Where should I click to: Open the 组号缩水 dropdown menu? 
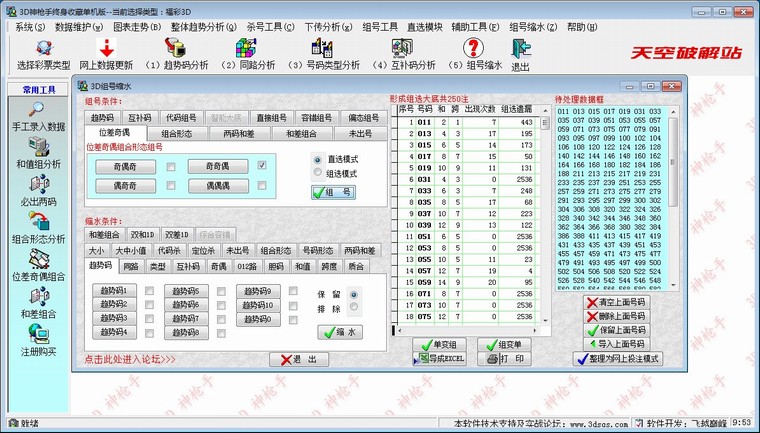[537, 26]
